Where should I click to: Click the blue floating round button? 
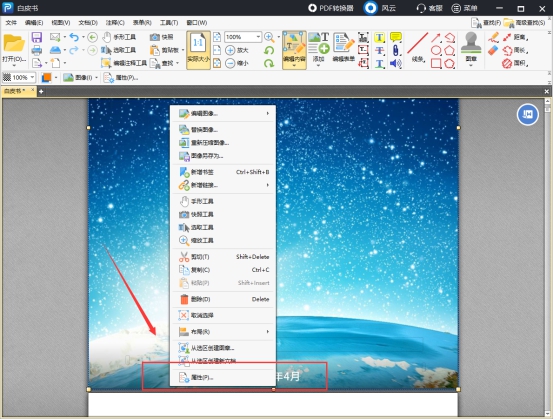coord(528,114)
